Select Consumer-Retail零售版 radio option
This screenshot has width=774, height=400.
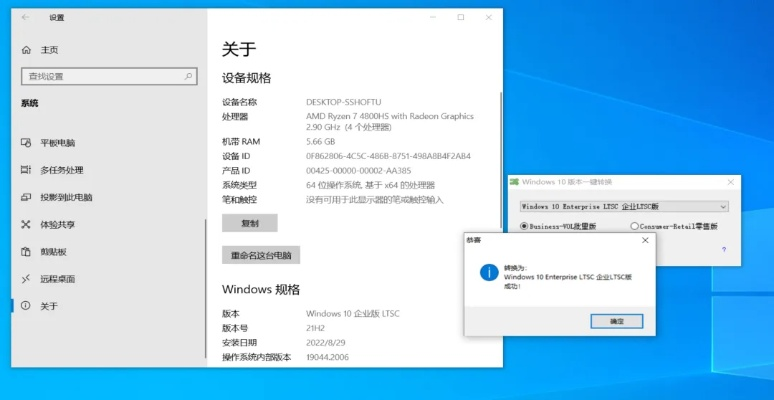pyautogui.click(x=674, y=226)
